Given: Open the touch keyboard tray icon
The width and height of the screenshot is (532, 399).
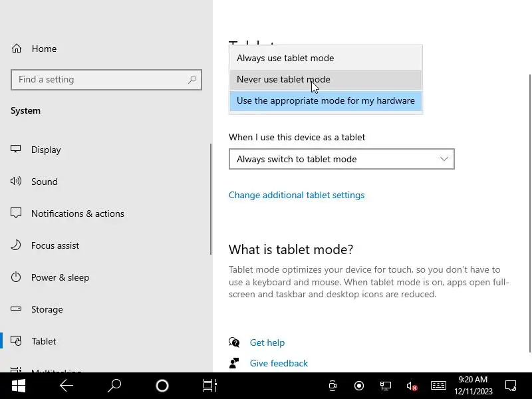Looking at the screenshot, I should point(438,386).
